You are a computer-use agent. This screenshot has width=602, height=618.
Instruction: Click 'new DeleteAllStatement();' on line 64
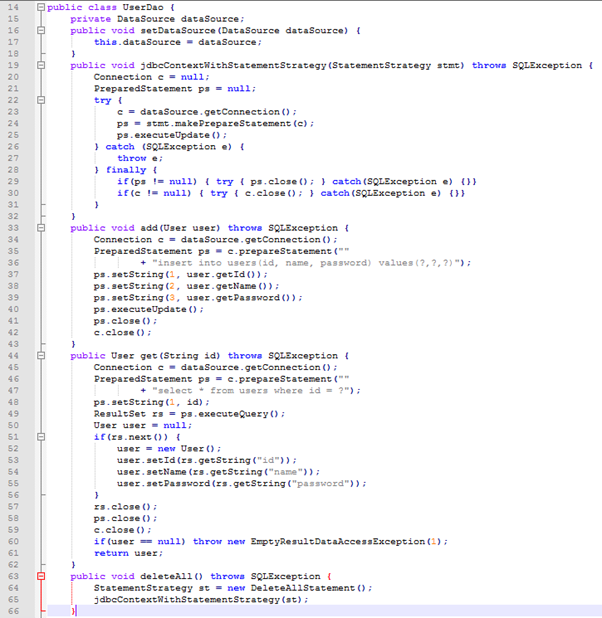tap(300, 588)
